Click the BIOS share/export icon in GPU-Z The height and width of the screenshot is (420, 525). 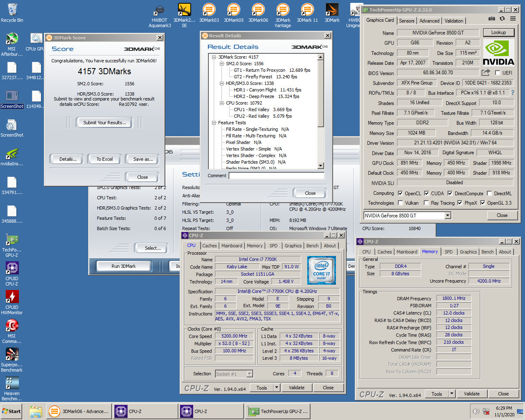tap(486, 73)
